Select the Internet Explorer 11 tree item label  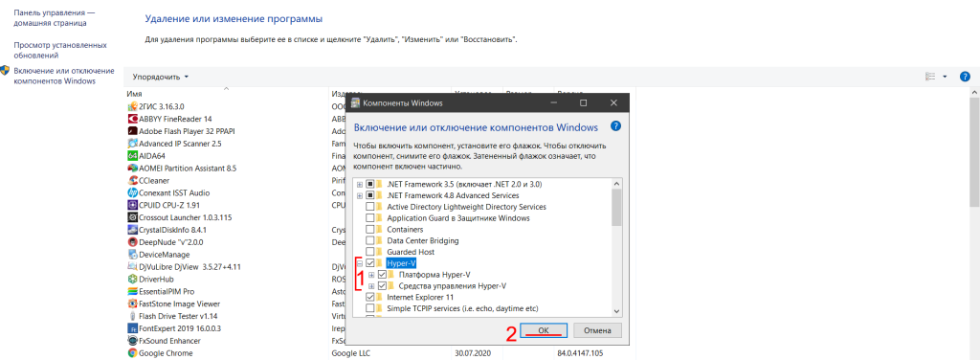tap(420, 297)
